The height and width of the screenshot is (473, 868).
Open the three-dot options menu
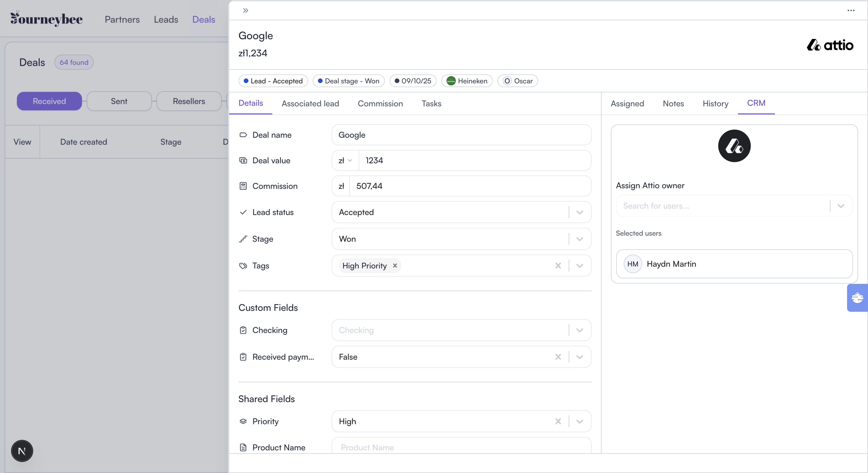coord(851,10)
